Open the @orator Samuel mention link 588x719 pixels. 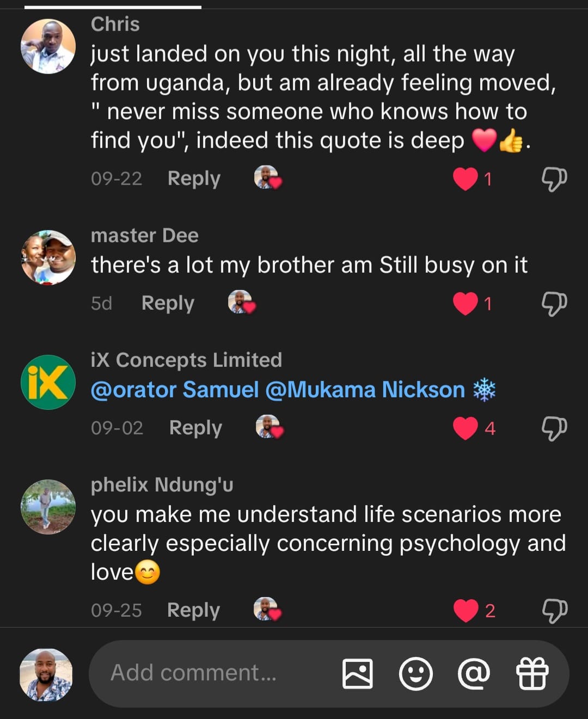coord(175,390)
